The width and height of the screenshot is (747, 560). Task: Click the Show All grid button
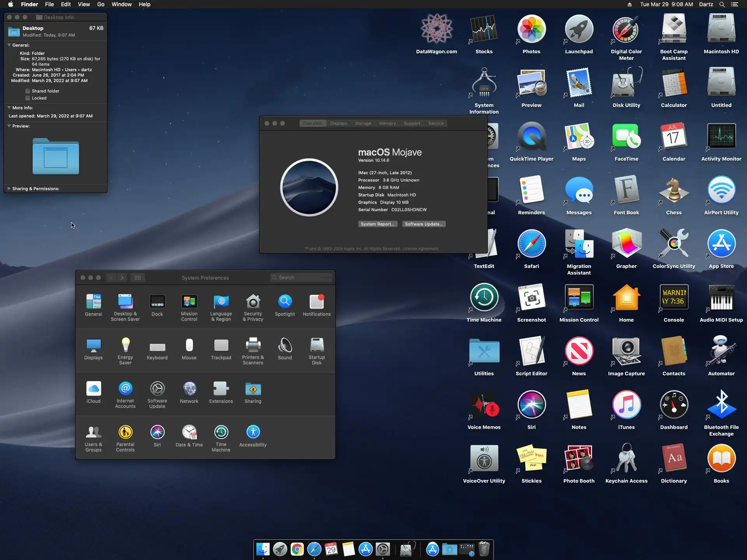coord(138,278)
